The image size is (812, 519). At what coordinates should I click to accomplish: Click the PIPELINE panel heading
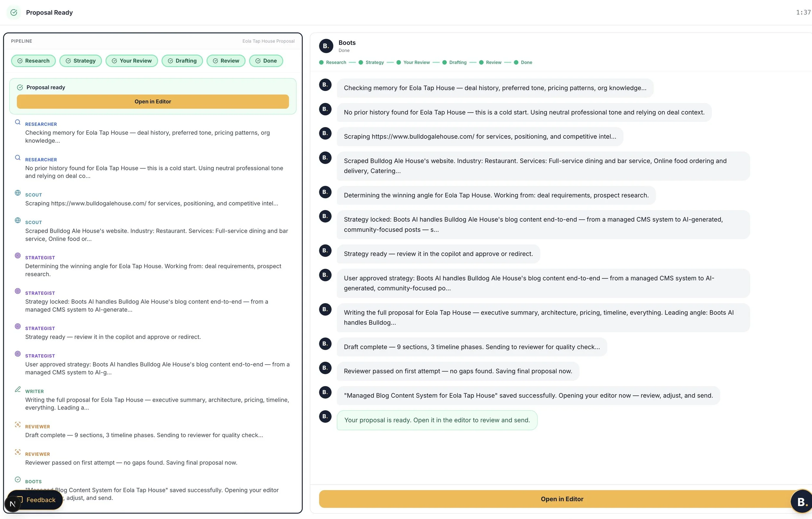[x=21, y=41]
